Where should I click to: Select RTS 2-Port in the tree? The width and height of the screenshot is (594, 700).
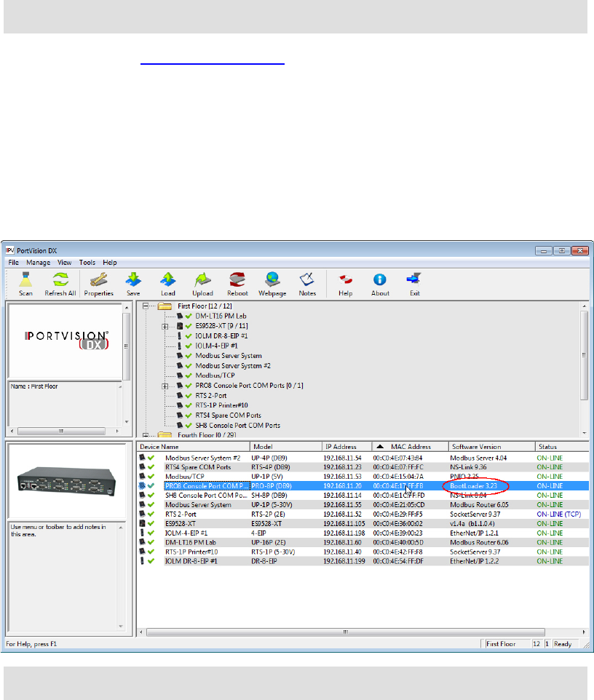211,396
